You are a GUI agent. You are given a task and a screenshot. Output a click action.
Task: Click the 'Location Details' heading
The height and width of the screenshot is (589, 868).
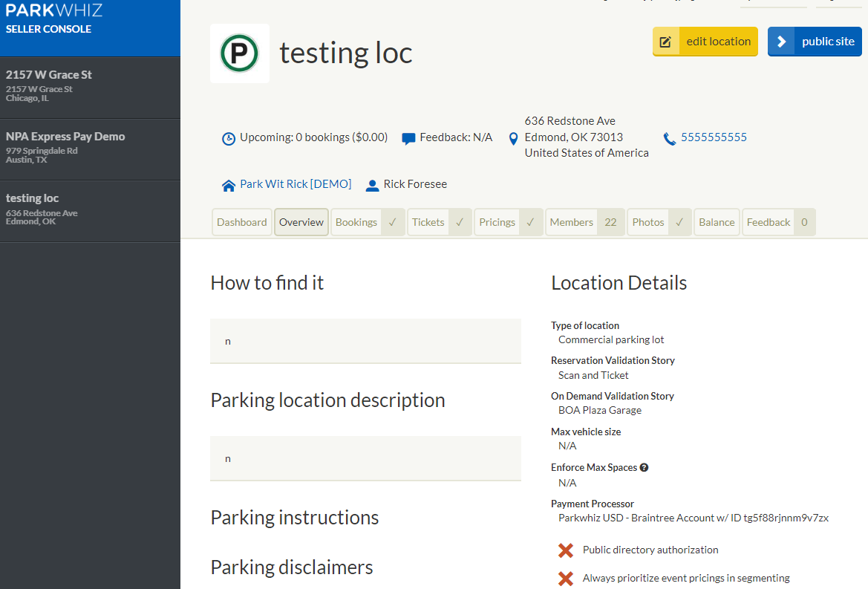tap(619, 283)
